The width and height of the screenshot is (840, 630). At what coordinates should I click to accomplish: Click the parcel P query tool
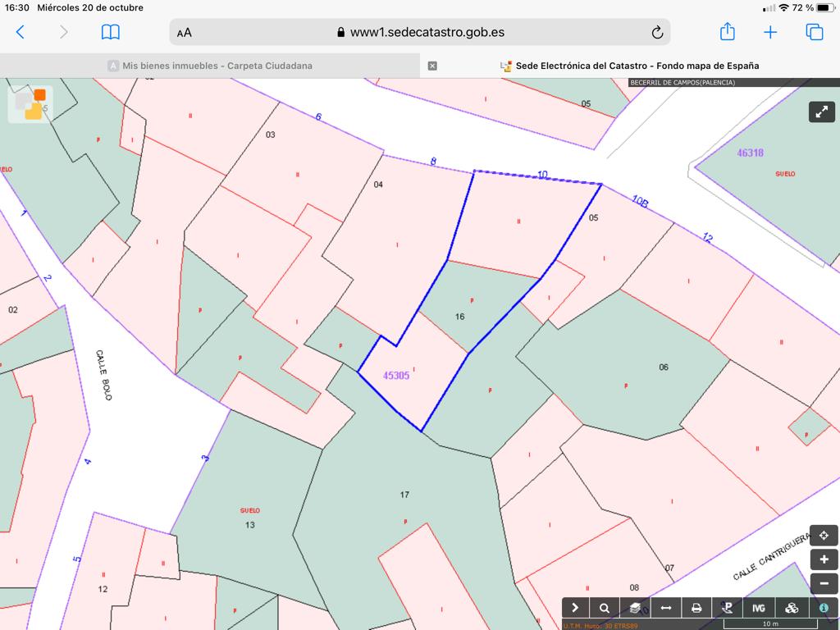(x=727, y=608)
